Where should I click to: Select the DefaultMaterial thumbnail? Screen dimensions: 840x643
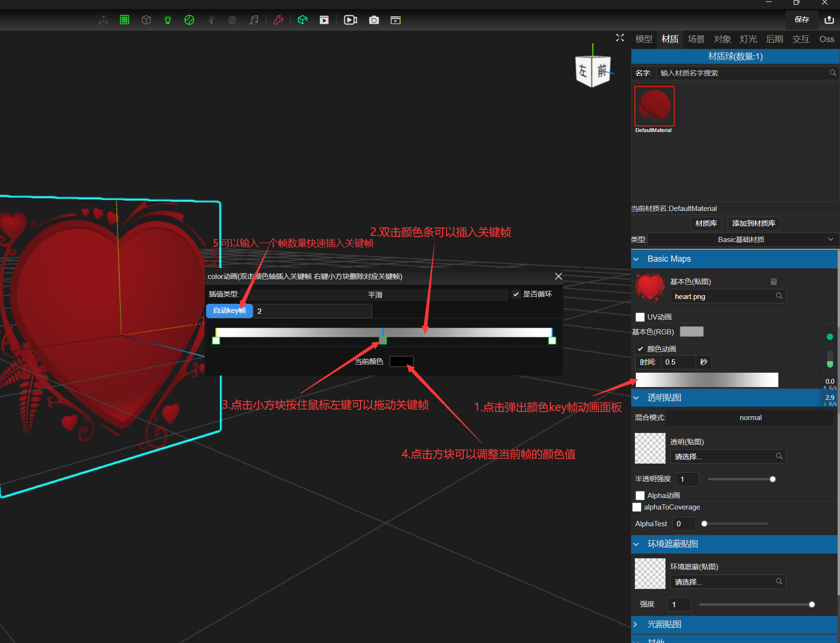pos(654,106)
